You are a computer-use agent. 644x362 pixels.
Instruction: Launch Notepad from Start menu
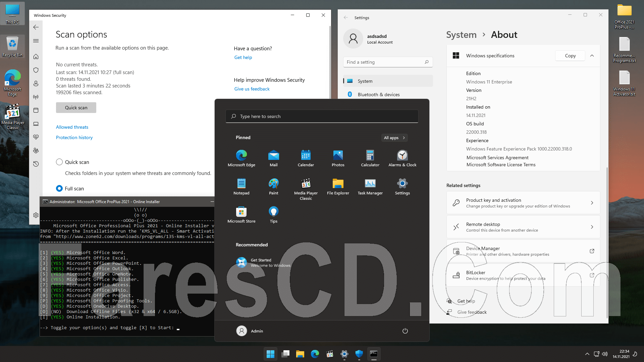coord(241,186)
